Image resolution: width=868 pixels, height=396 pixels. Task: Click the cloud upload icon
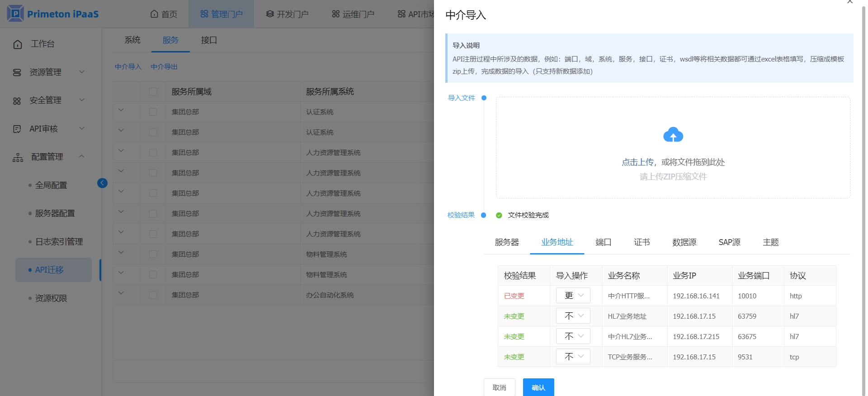[673, 135]
